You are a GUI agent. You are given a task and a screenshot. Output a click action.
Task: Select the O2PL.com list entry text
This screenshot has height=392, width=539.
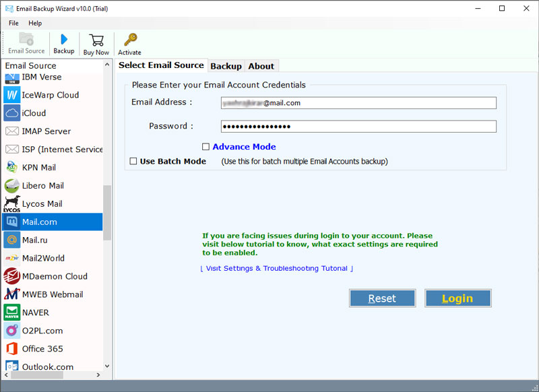[42, 331]
